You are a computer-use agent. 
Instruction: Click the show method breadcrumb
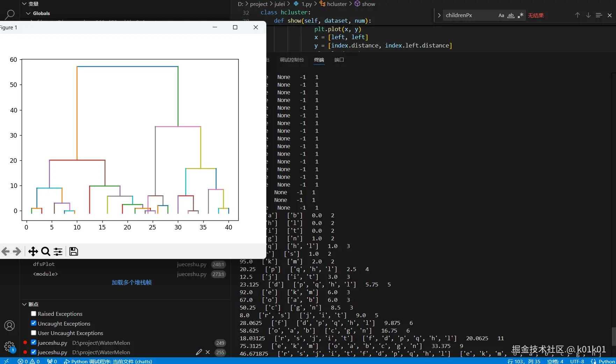pos(365,4)
